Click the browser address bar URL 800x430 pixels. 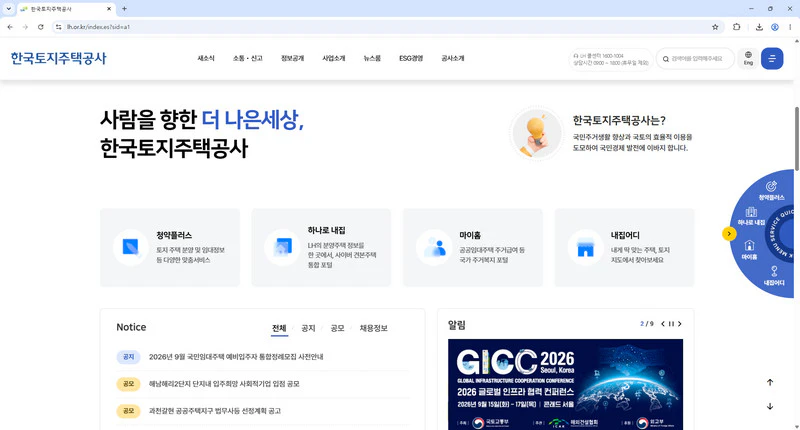(98, 27)
